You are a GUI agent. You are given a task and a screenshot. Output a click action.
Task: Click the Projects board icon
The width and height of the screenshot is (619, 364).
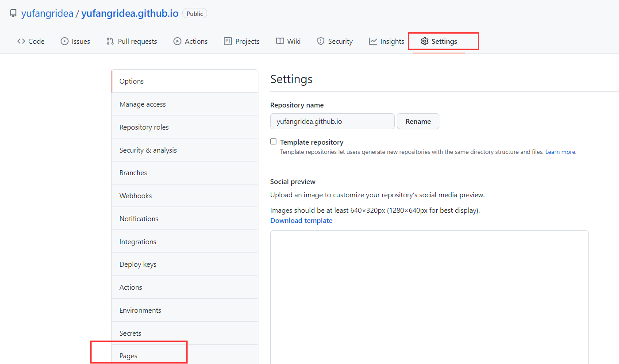228,41
